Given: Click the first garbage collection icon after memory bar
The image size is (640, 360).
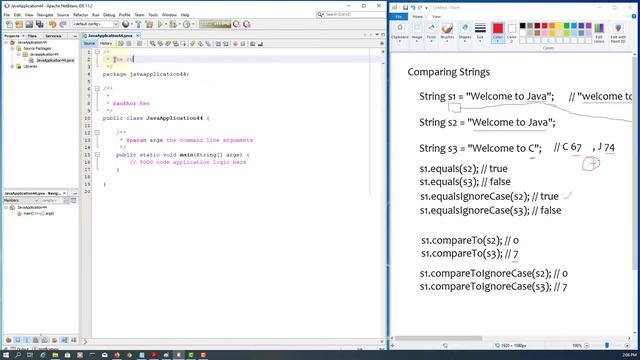Looking at the screenshot, I should tap(236, 24).
